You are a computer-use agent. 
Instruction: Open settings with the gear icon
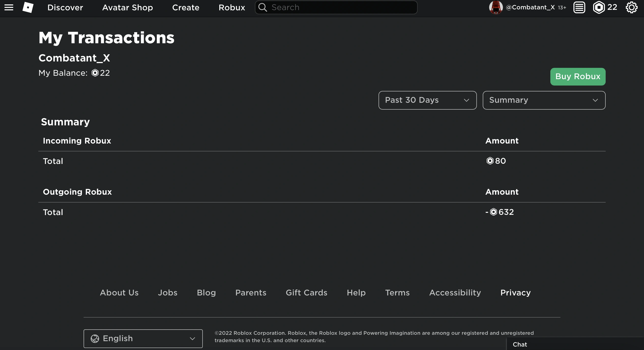(x=632, y=7)
